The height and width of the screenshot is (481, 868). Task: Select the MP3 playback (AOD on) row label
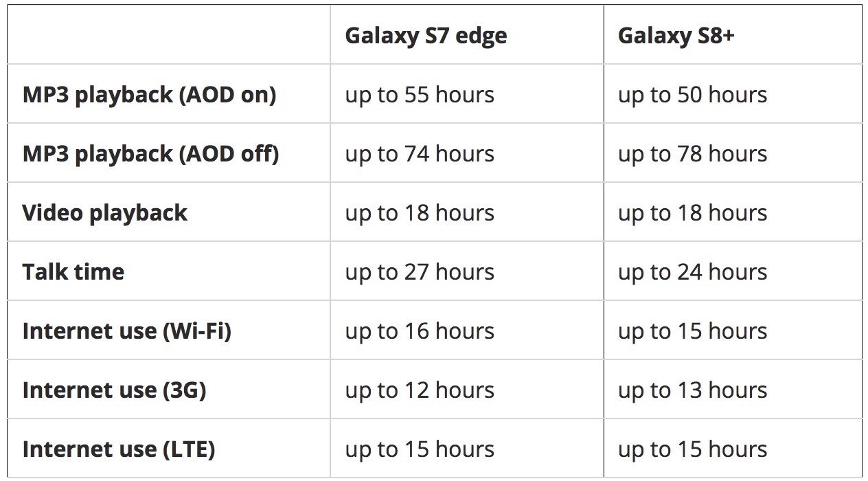coord(149,95)
